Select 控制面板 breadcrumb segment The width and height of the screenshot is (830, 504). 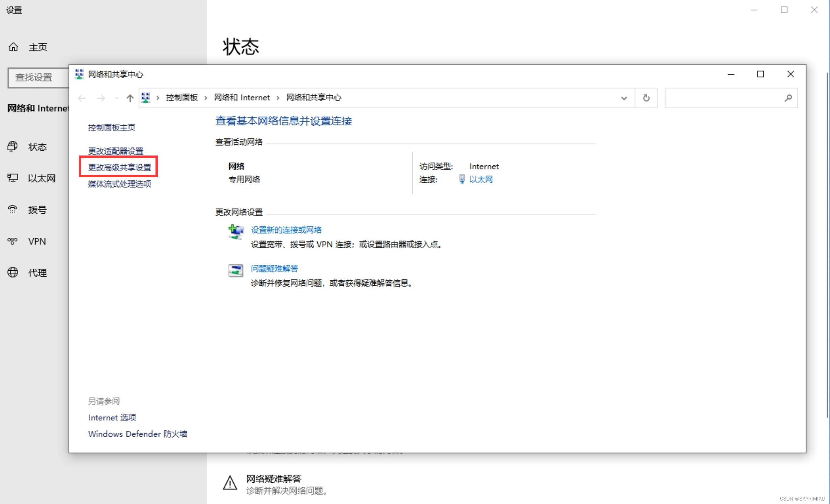tap(182, 97)
